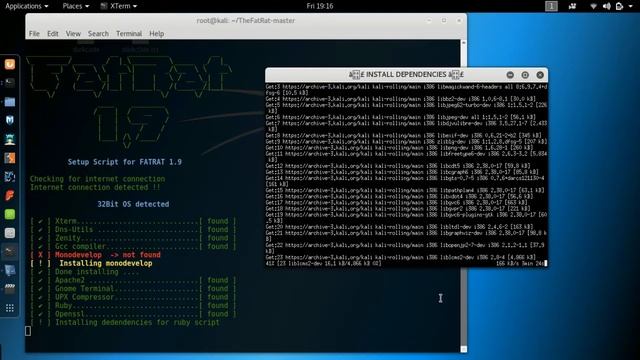Click workspace indicator 1 in top bar

click(x=551, y=6)
